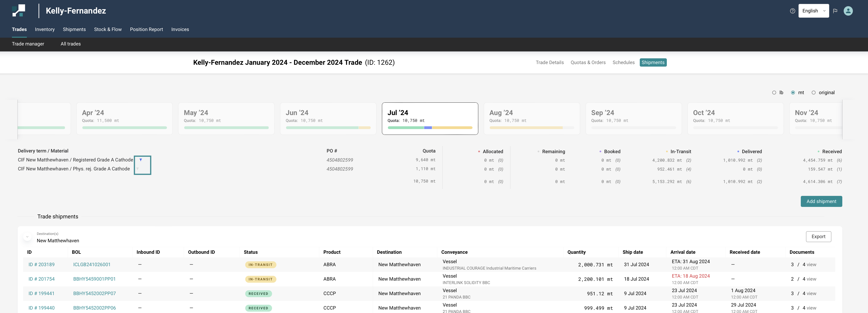This screenshot has height=313, width=868.
Task: Select the lb unit radio button
Action: (774, 93)
